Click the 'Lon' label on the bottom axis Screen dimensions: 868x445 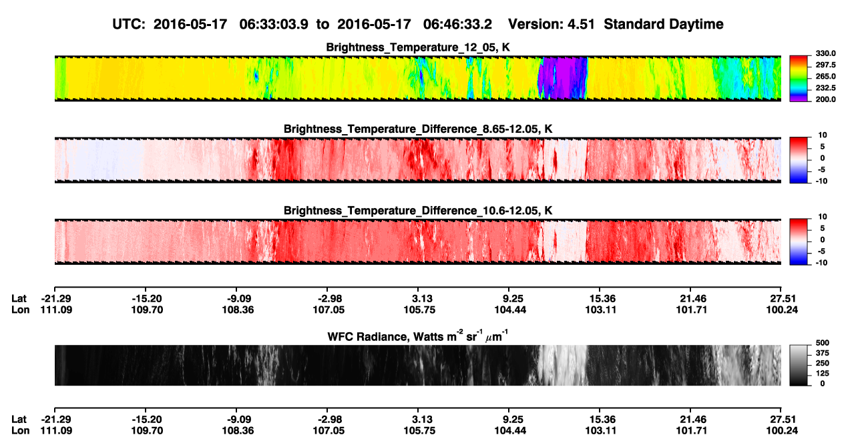20,431
